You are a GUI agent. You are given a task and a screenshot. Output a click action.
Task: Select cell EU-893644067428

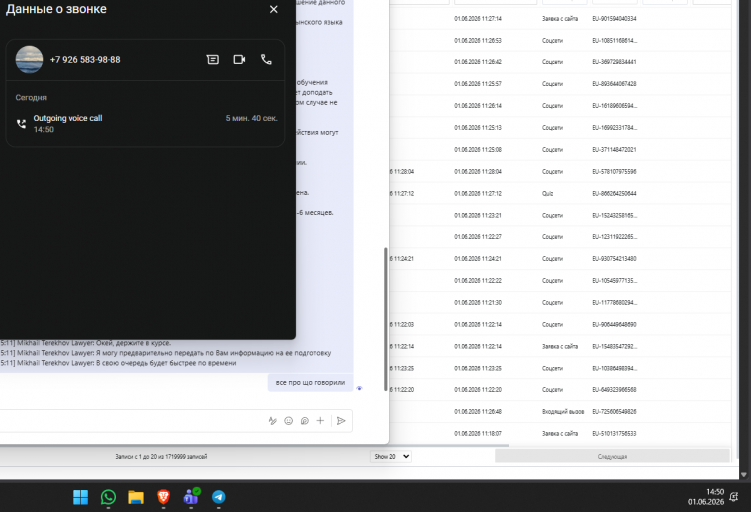[x=614, y=84]
